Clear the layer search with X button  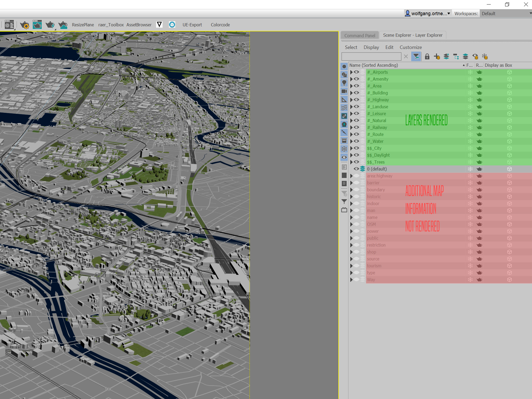[406, 56]
